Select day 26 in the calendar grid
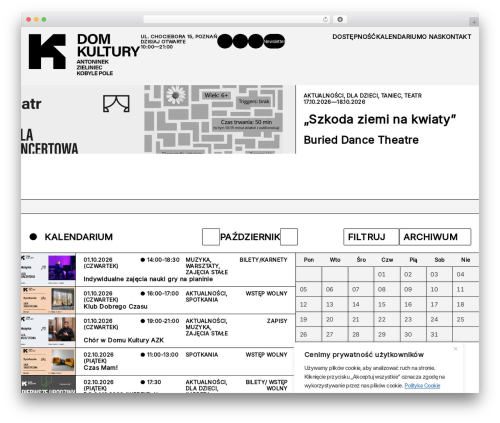Image resolution: width=500 pixels, height=423 pixels. click(309, 334)
